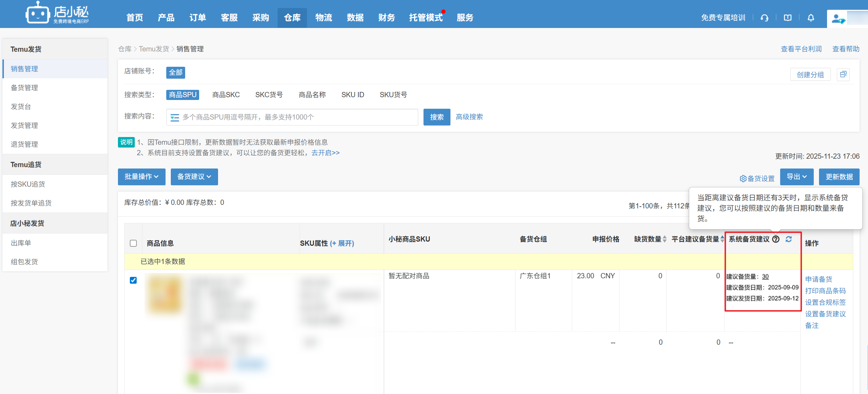This screenshot has width=868, height=394.
Task: Select 商品SKC as the search type
Action: 226,95
